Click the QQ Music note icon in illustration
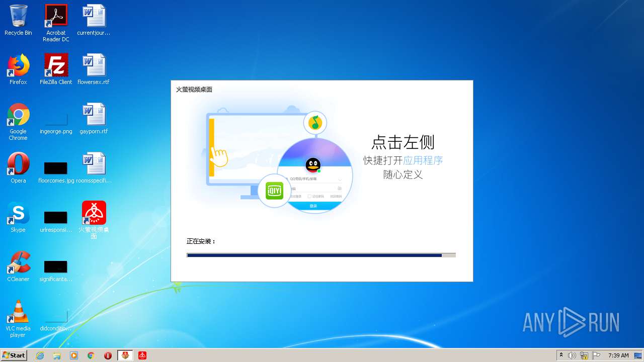The image size is (644, 362). tap(315, 123)
